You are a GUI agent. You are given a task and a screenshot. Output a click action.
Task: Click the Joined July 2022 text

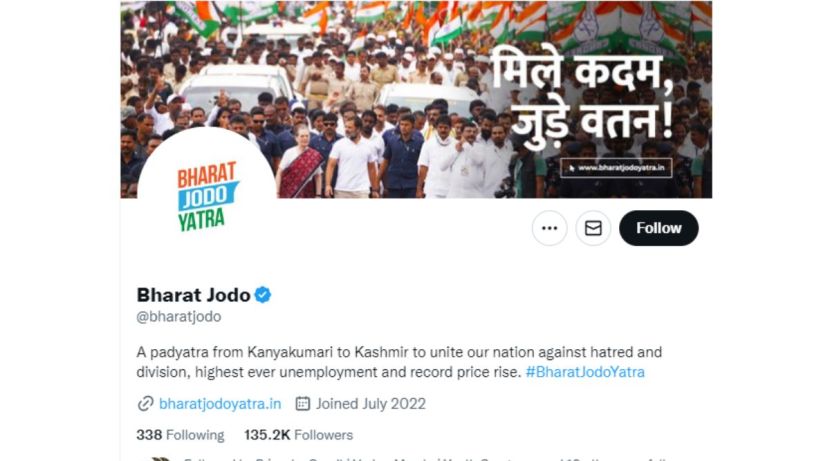(371, 404)
